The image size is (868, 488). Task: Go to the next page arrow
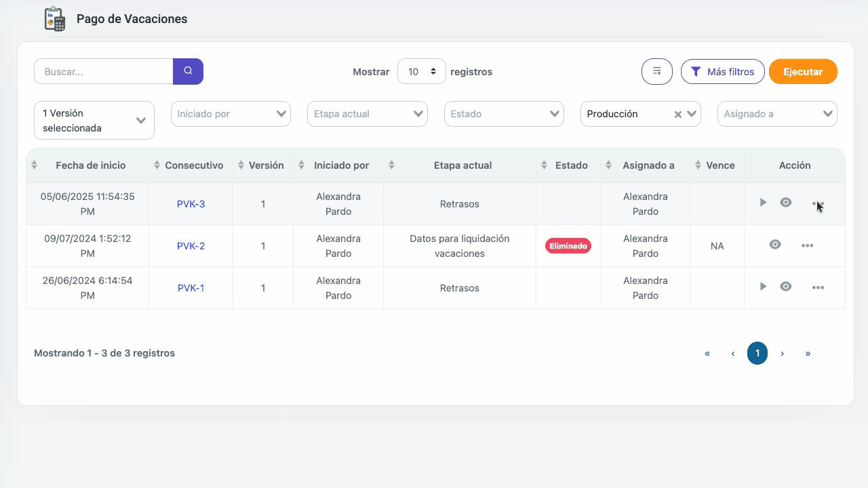(783, 353)
